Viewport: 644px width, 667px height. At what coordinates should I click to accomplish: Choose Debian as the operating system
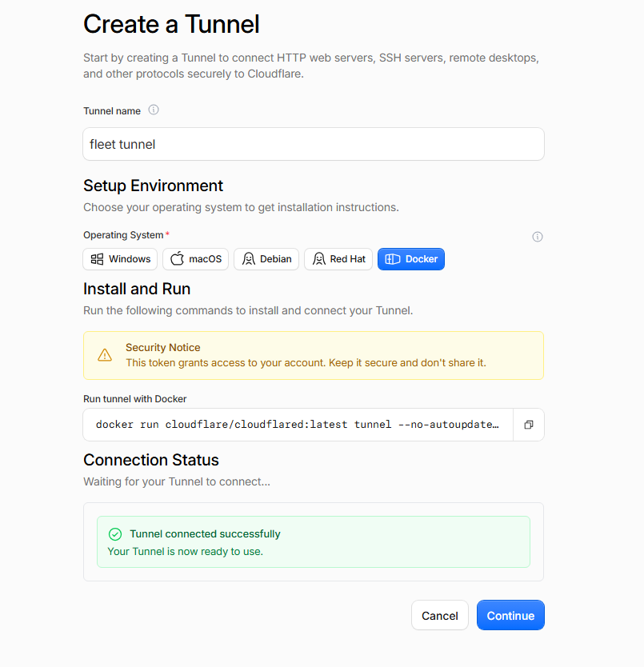click(x=266, y=259)
